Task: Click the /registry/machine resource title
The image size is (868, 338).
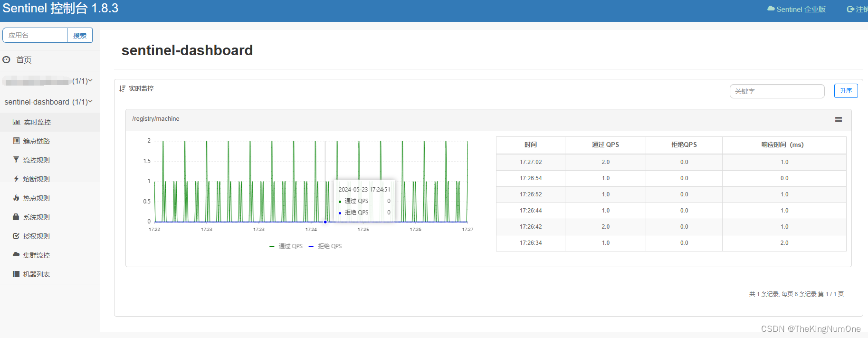Action: point(156,119)
